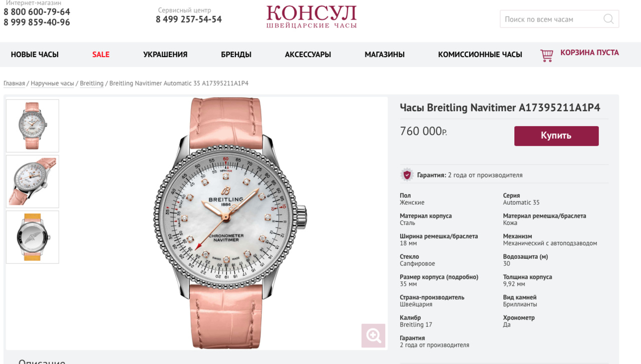This screenshot has width=641, height=364.
Task: Select the caseback view thumbnail
Action: [x=33, y=237]
